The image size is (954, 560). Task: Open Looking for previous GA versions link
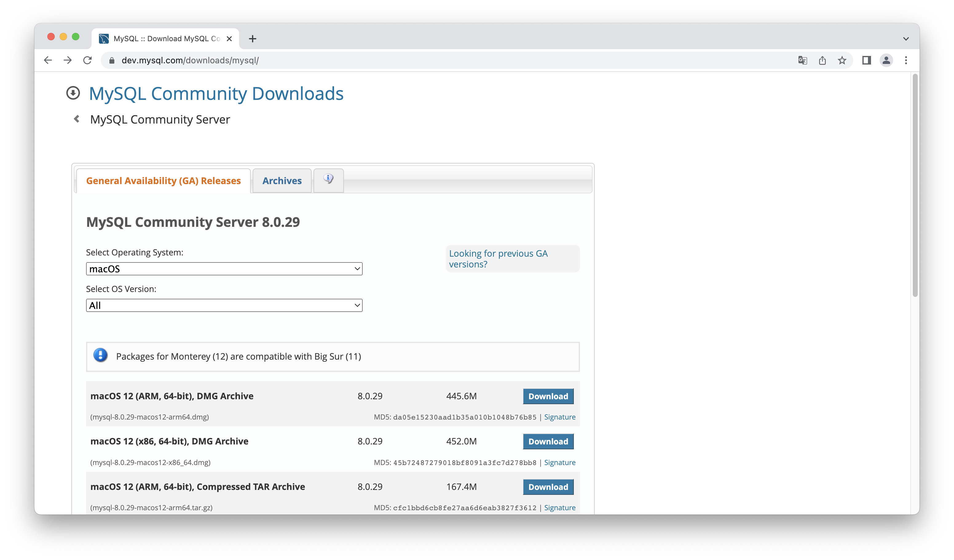point(498,258)
